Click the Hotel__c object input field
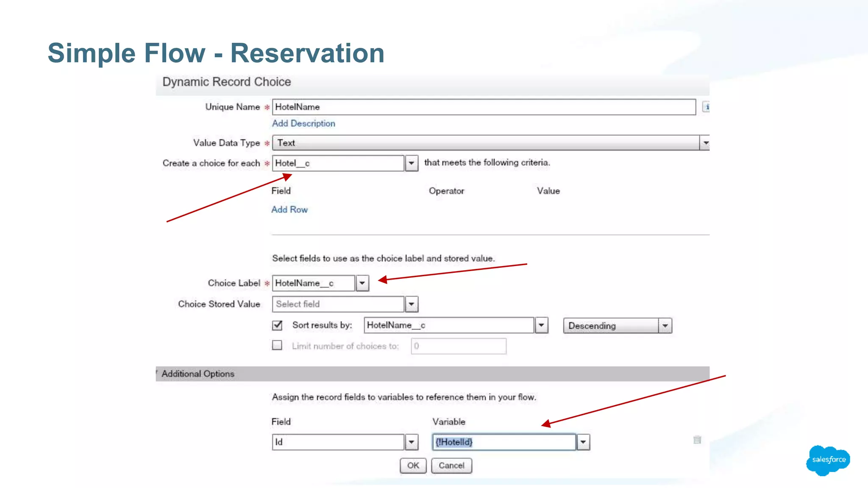868x488 pixels. coord(338,163)
